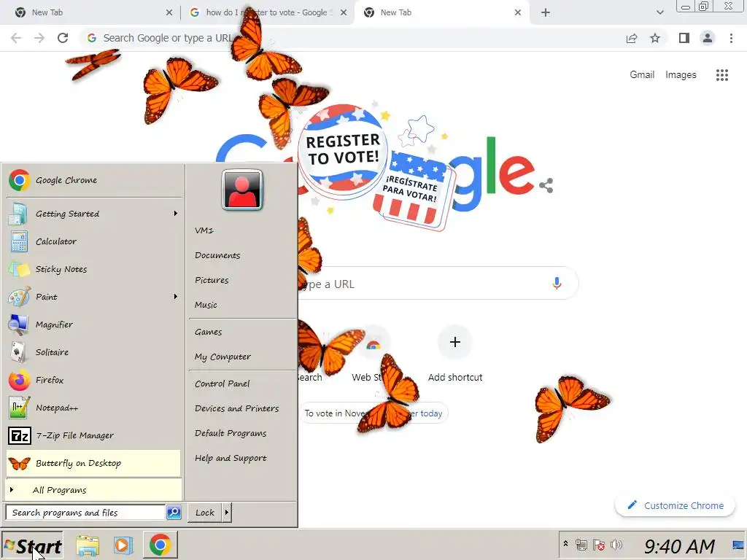Screen dimensions: 747x560
Task: Open the Getting Started entry
Action: [93, 214]
